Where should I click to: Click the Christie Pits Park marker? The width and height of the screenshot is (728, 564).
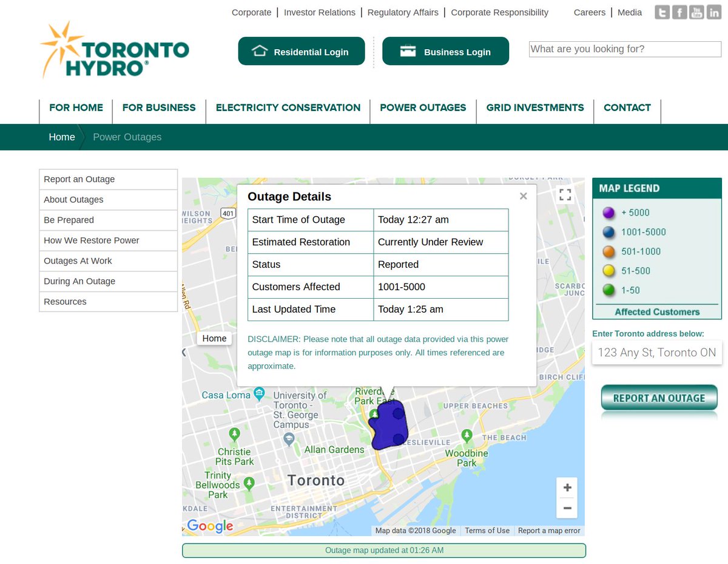click(x=235, y=434)
